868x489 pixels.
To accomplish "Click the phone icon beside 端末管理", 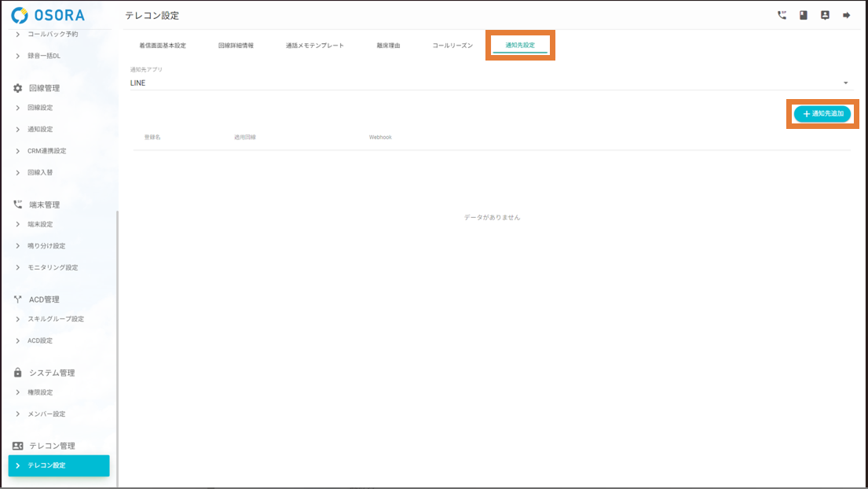I will [16, 204].
